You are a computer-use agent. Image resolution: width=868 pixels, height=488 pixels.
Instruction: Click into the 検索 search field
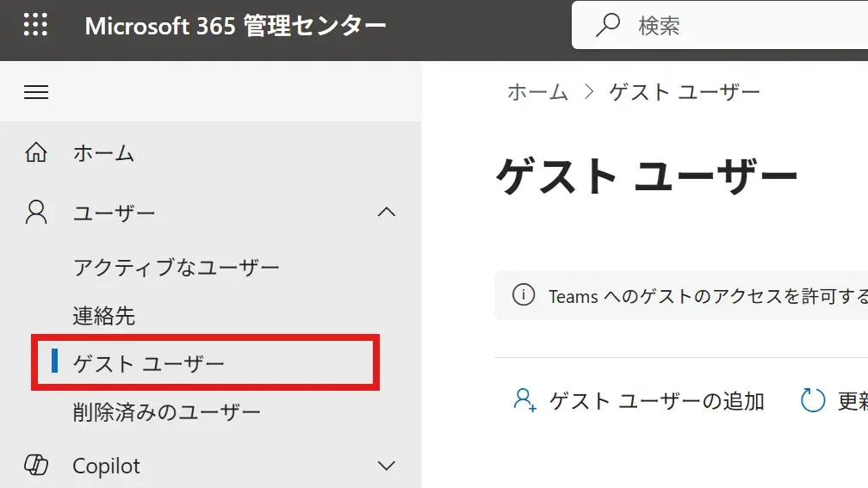[720, 25]
